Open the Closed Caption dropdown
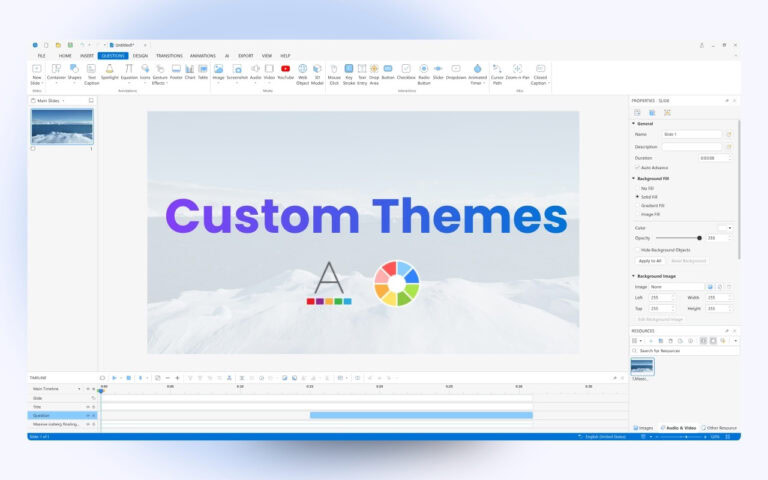This screenshot has height=480, width=768. pos(549,83)
